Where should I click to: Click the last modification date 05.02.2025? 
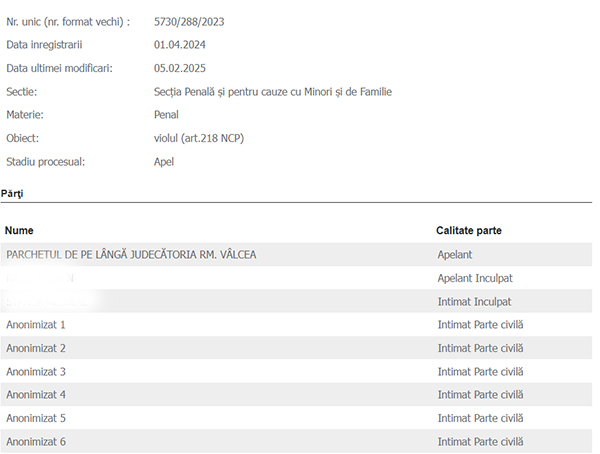[179, 68]
